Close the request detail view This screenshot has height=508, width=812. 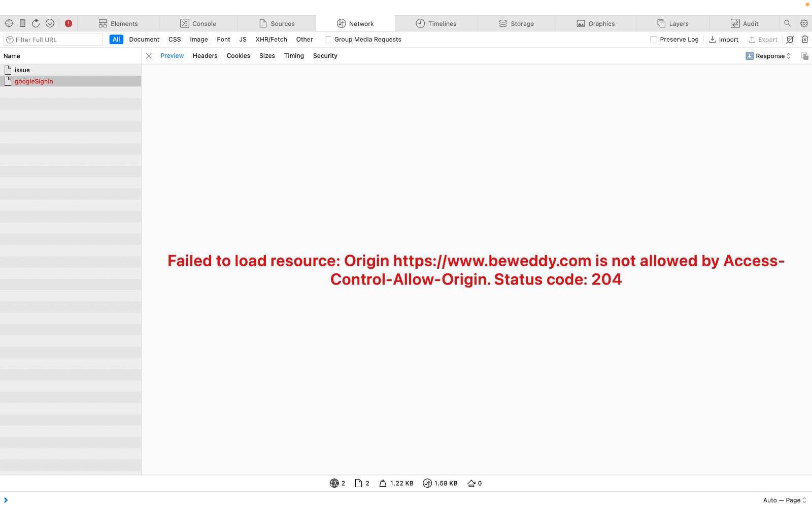pos(149,56)
